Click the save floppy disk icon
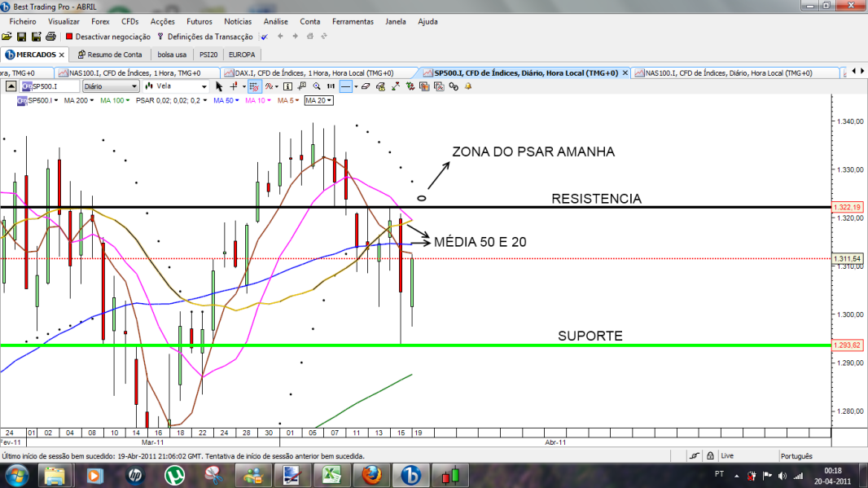Viewport: 868px width, 488px height. (x=22, y=37)
